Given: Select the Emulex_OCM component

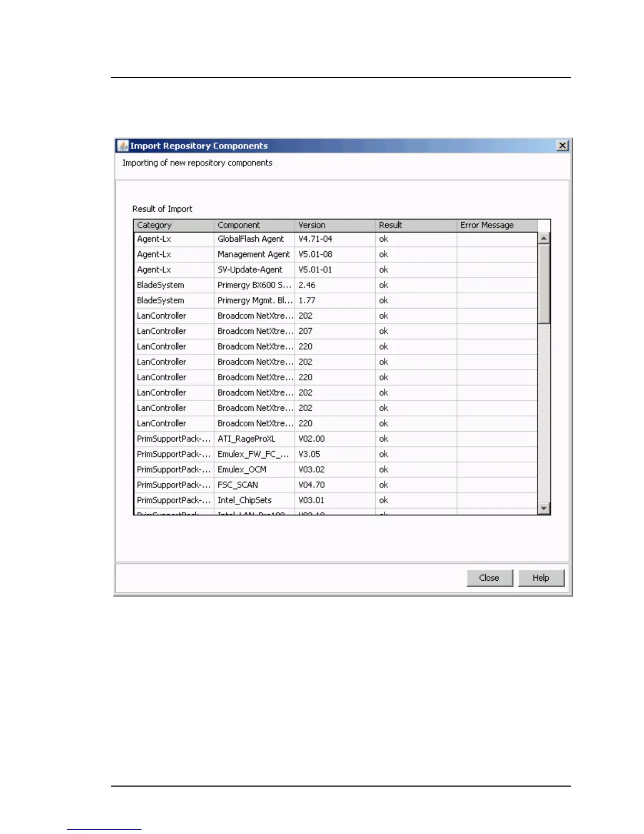Looking at the screenshot, I should coord(254,469).
